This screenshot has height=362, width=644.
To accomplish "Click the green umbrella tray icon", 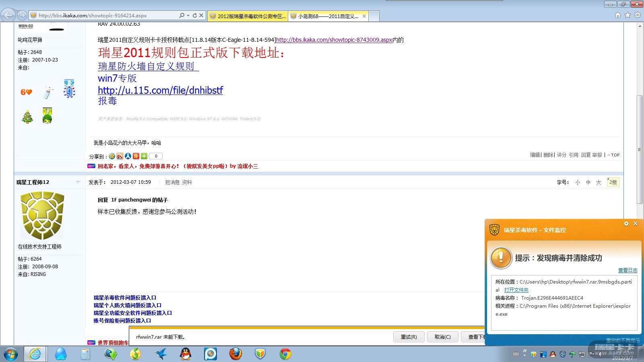I will pyautogui.click(x=572, y=354).
